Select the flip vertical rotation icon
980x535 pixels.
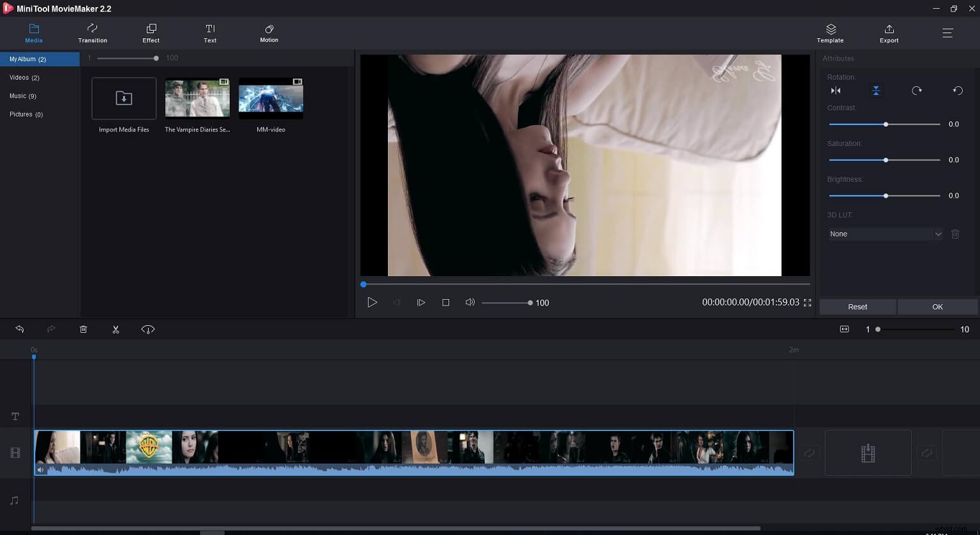point(876,90)
